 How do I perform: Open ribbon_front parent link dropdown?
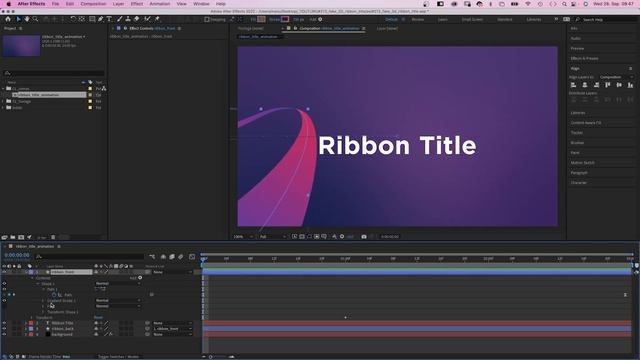pos(172,272)
